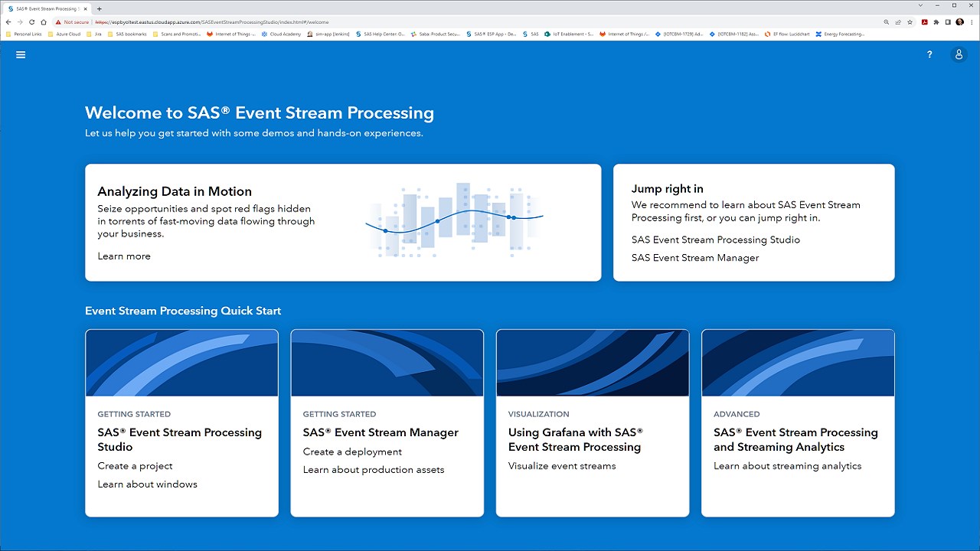Click the Using Grafana with SAS card title
Viewport: 980px width, 551px height.
click(x=576, y=440)
